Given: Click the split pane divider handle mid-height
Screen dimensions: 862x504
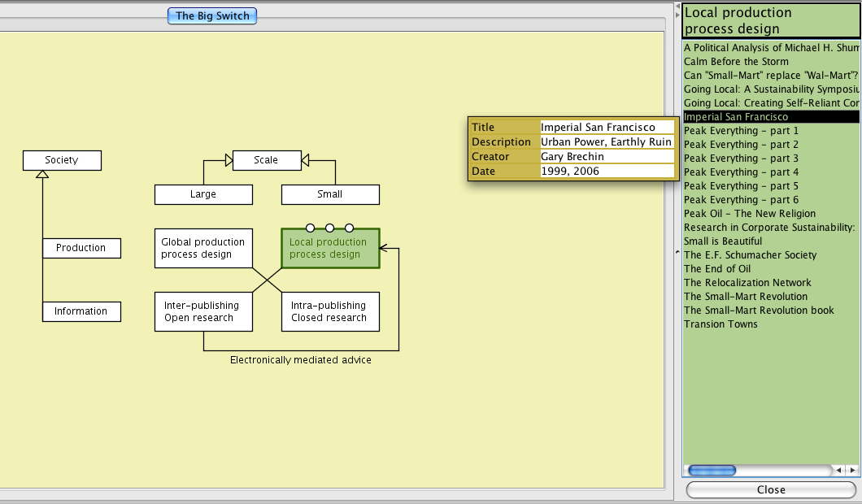Looking at the screenshot, I should [x=677, y=253].
